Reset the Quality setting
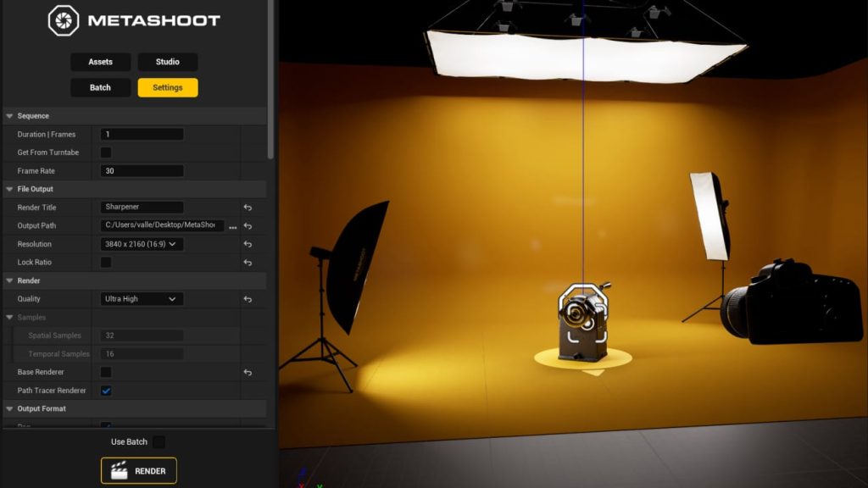The image size is (868, 488). click(x=248, y=299)
